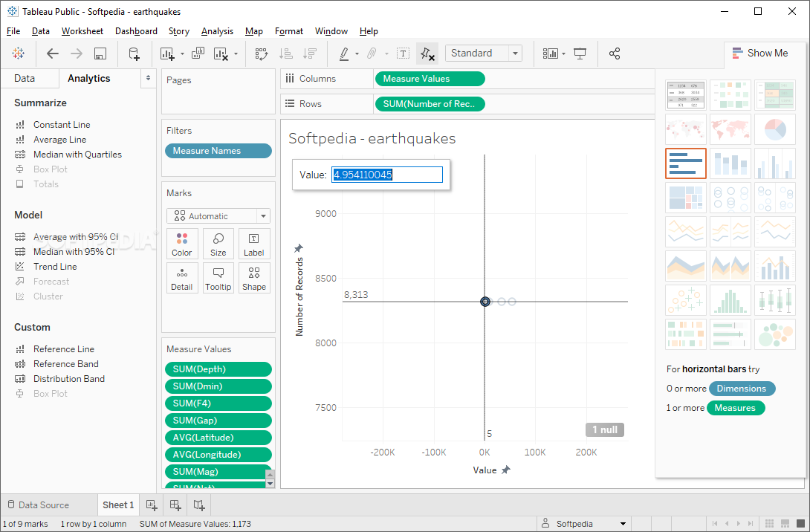Open the Automatic mark type dropdown
The height and width of the screenshot is (532, 810).
218,216
